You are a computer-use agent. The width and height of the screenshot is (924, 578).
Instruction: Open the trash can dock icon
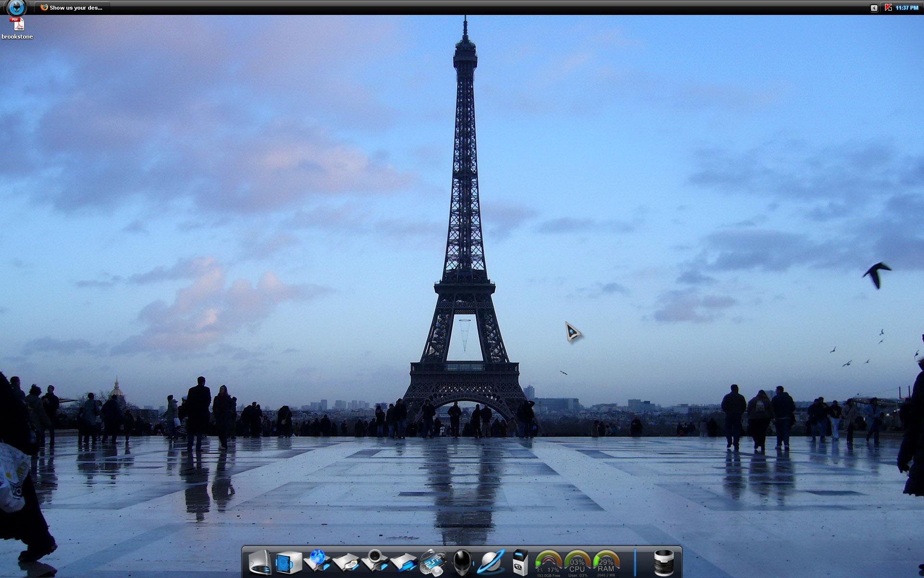click(664, 562)
